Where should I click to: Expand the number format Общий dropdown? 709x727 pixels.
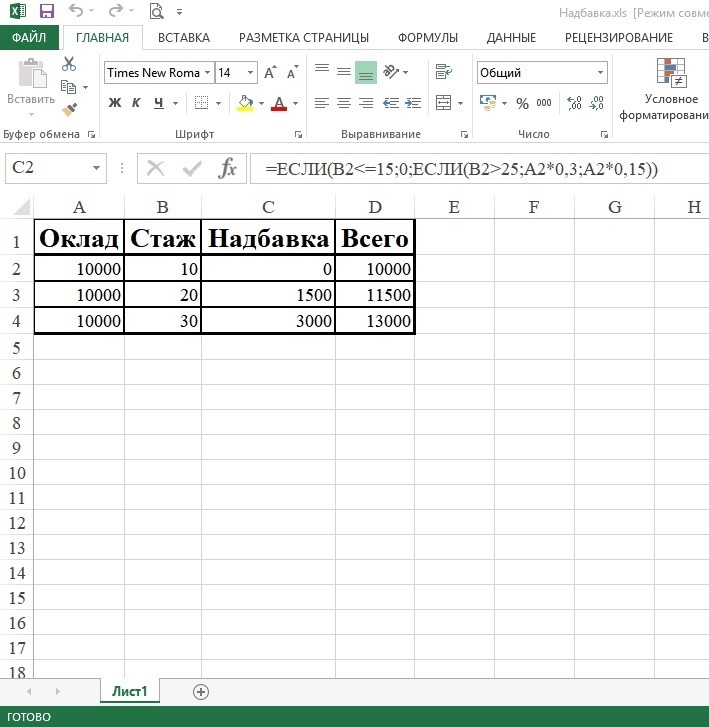coord(600,73)
